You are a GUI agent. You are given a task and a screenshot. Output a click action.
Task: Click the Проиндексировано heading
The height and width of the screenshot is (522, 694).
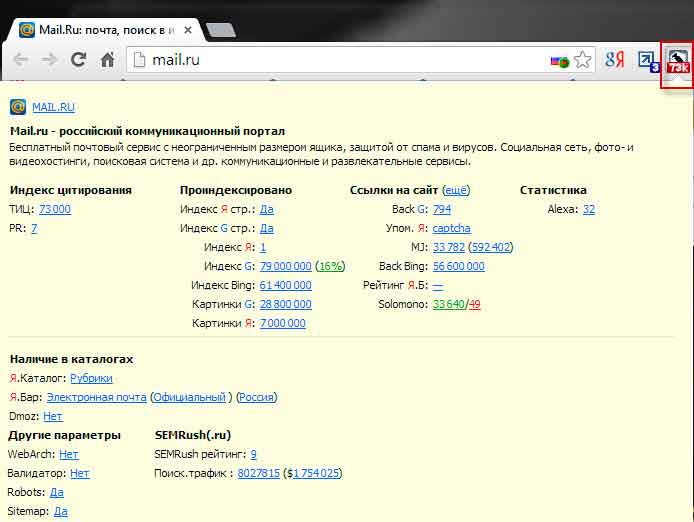pos(236,190)
